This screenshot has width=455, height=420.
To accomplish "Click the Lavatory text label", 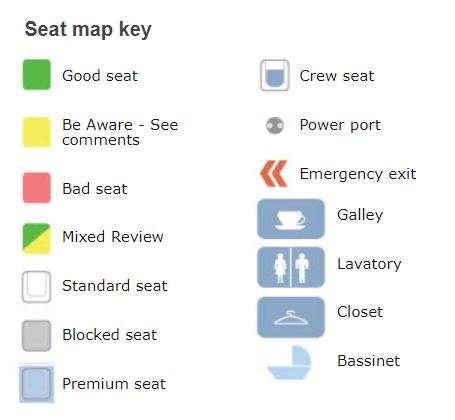I will click(x=369, y=264).
